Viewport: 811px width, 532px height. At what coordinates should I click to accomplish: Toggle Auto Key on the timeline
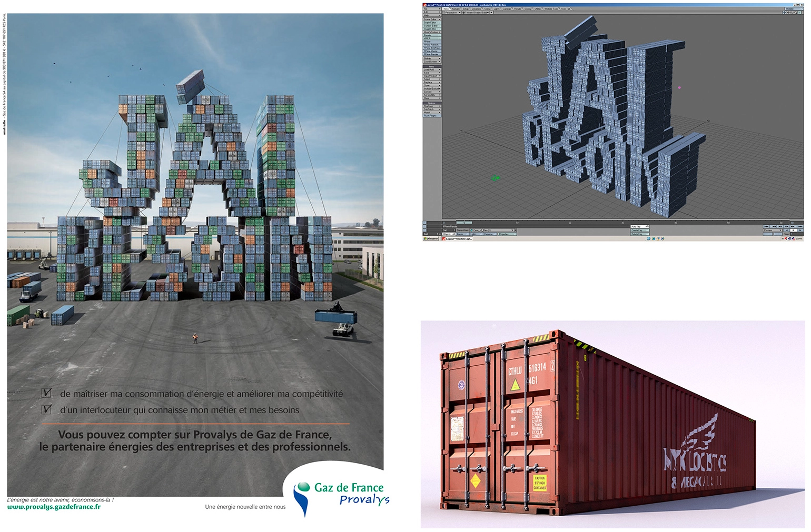click(x=640, y=226)
